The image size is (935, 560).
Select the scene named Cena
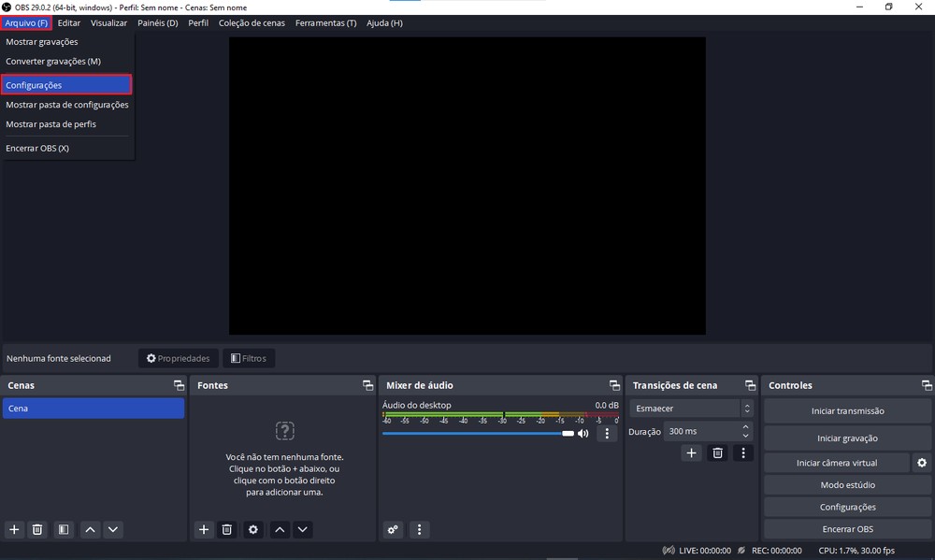tap(93, 408)
